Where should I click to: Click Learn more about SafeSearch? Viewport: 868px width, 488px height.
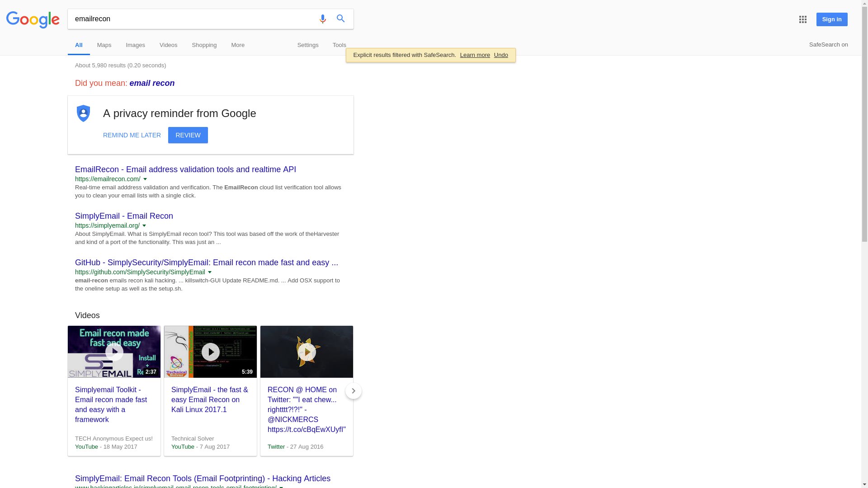pyautogui.click(x=475, y=55)
